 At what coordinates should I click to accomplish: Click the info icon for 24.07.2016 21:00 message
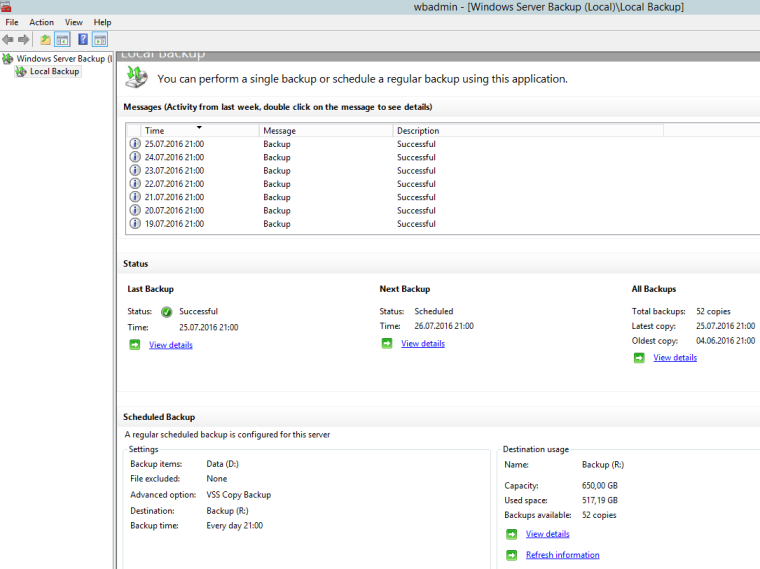135,157
